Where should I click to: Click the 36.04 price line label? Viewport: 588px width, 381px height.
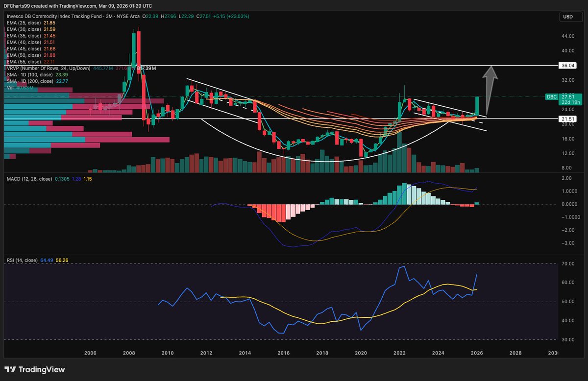(567, 65)
